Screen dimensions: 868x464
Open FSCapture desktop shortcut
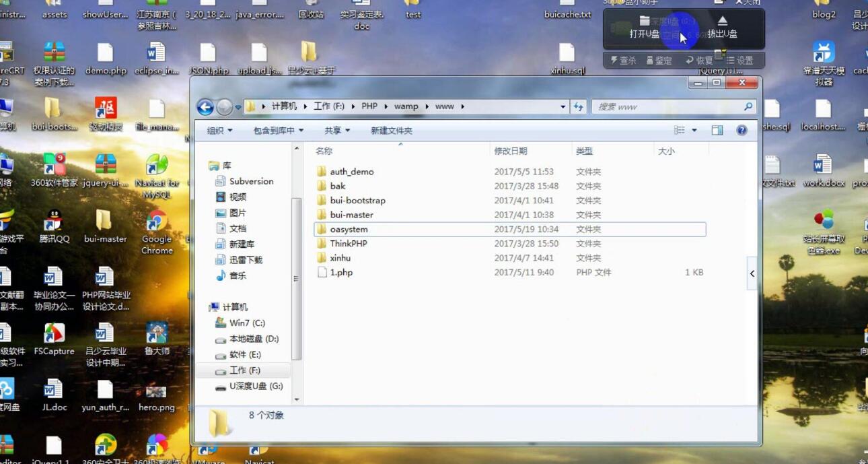point(54,339)
